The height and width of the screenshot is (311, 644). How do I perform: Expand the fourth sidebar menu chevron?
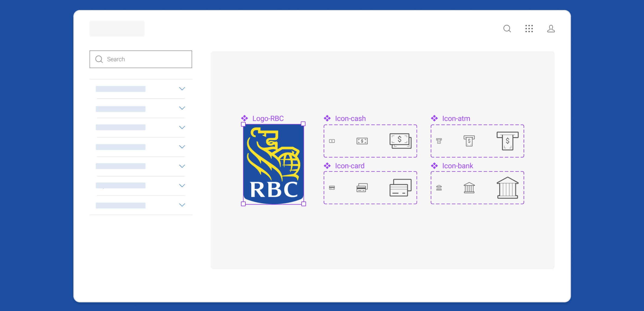pyautogui.click(x=182, y=147)
